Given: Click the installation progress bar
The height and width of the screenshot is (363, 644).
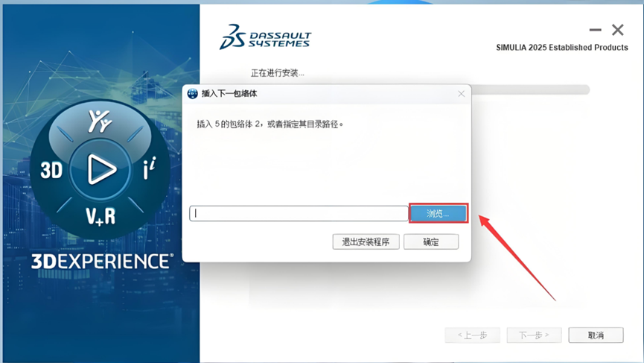Looking at the screenshot, I should pyautogui.click(x=530, y=89).
